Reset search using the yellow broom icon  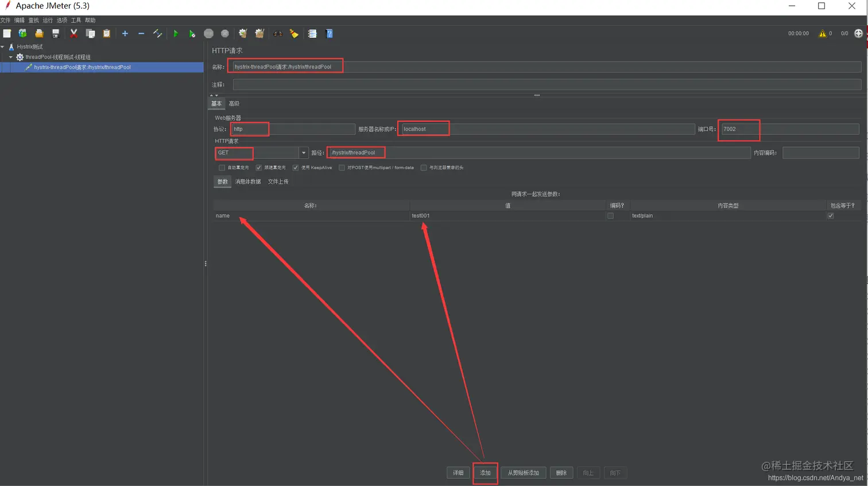(294, 33)
